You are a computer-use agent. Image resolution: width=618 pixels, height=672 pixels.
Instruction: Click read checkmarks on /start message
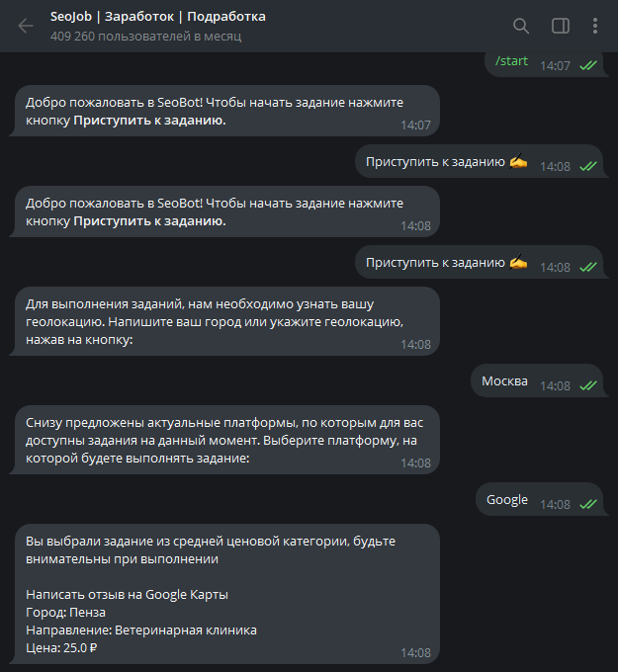coord(588,65)
